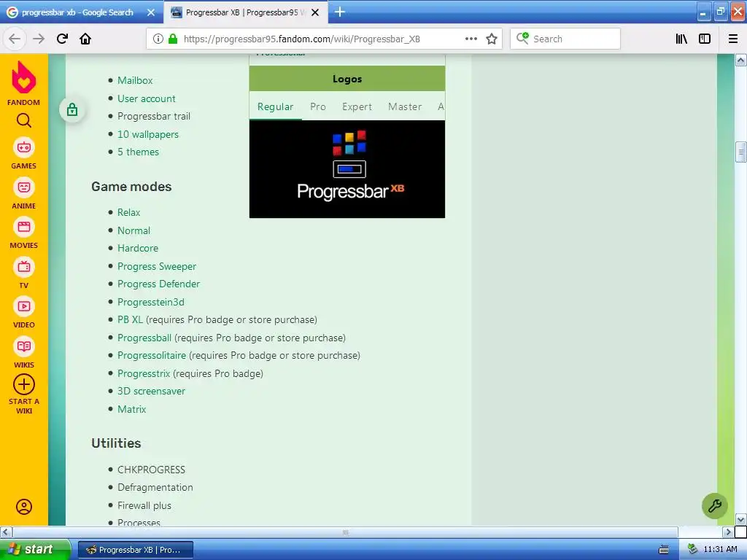Open the Relax game mode link
Viewport: 747px width, 560px height.
[x=128, y=212]
